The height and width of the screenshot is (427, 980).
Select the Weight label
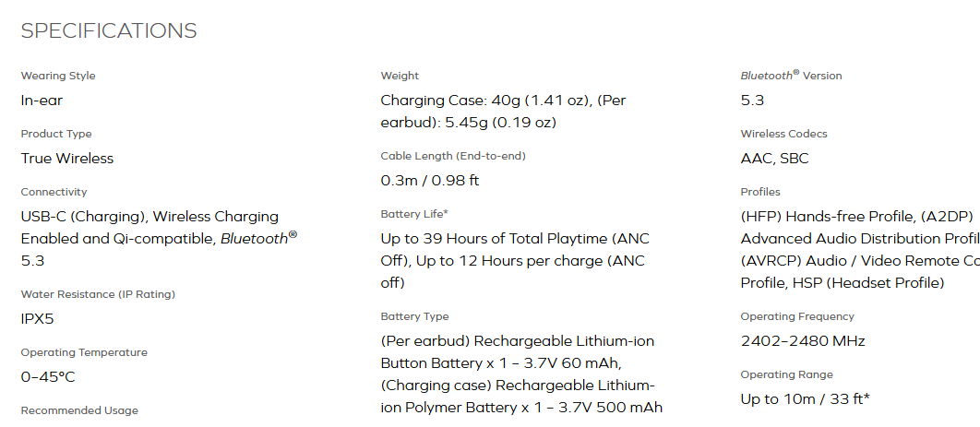(400, 77)
